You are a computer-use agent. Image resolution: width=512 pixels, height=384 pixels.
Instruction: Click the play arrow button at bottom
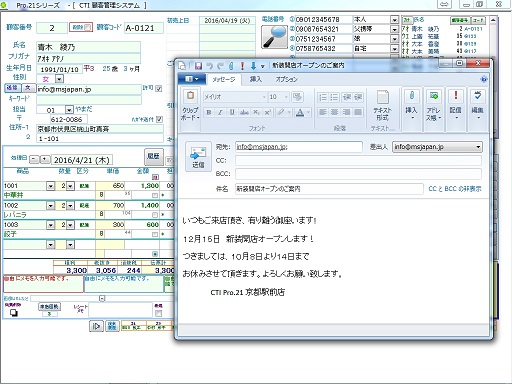(96, 326)
